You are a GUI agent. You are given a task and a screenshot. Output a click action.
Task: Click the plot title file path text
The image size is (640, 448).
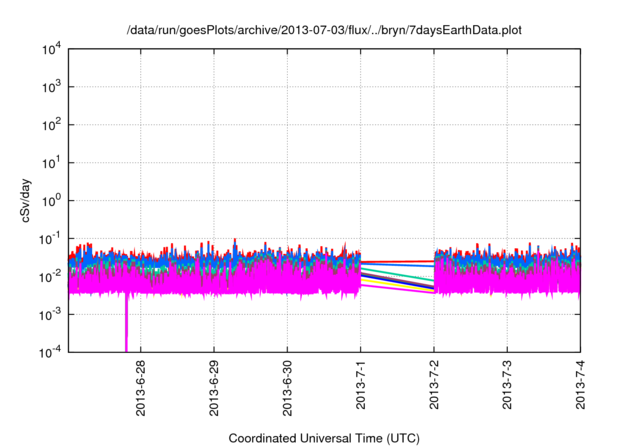coord(324,31)
